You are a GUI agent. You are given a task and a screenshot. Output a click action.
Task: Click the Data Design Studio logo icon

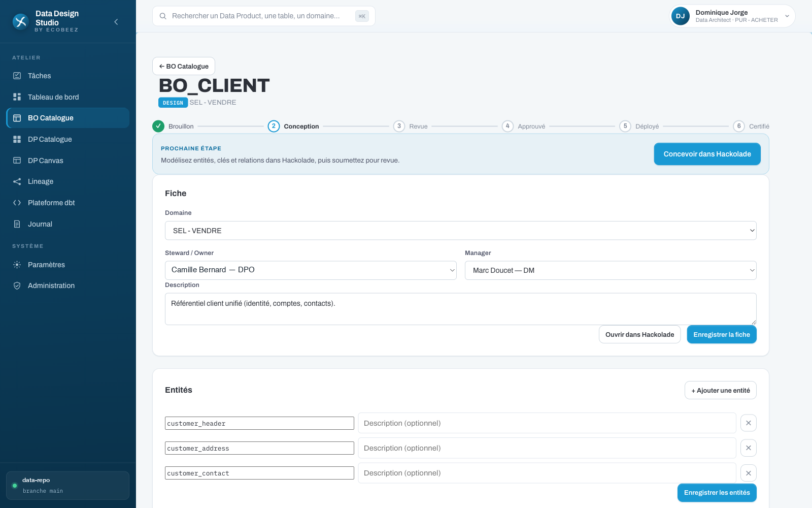(x=20, y=21)
